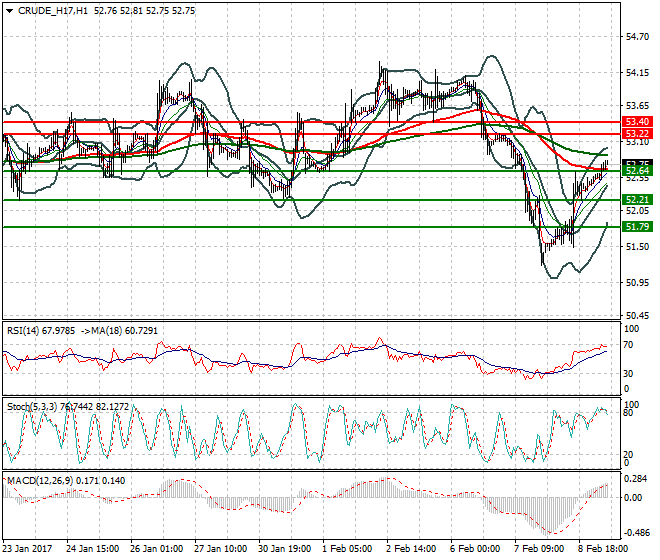The height and width of the screenshot is (560, 660).
Task: Select the Stochastic 20 level axis label
Action: (x=628, y=455)
